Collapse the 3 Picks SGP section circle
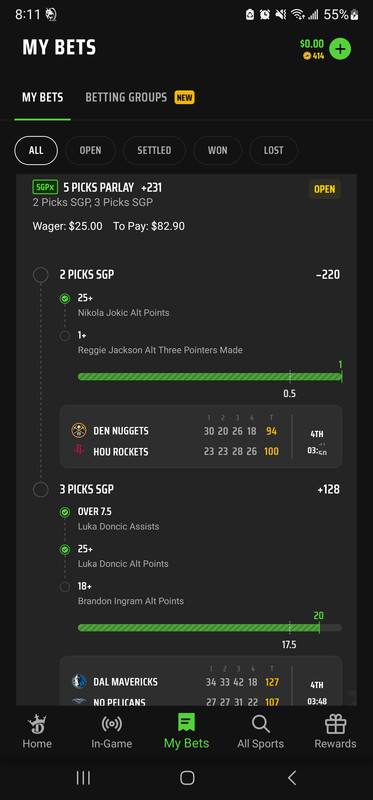The image size is (373, 800). (x=41, y=490)
